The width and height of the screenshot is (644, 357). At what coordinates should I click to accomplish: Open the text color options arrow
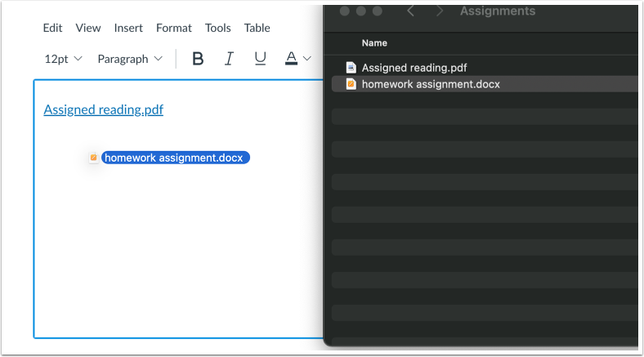click(306, 59)
